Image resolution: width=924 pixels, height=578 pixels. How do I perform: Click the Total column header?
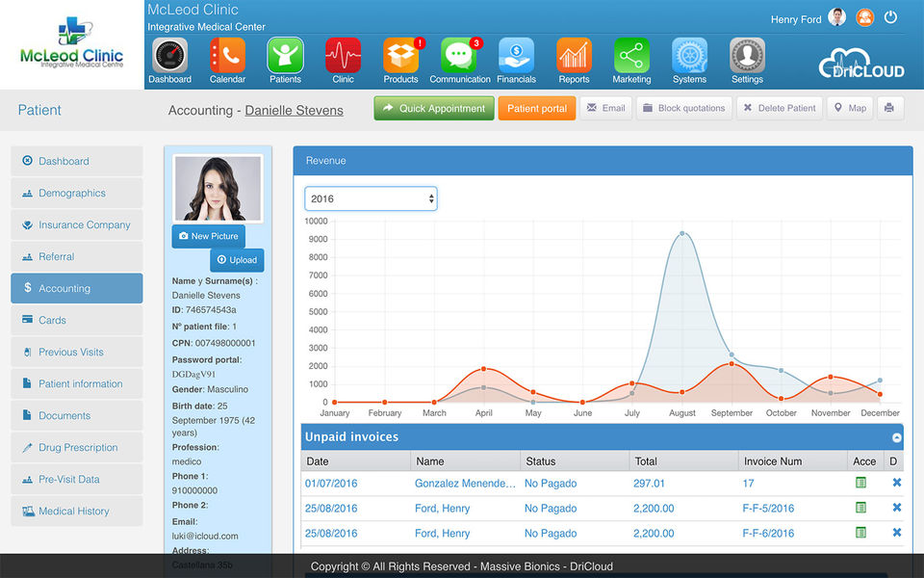(683, 461)
